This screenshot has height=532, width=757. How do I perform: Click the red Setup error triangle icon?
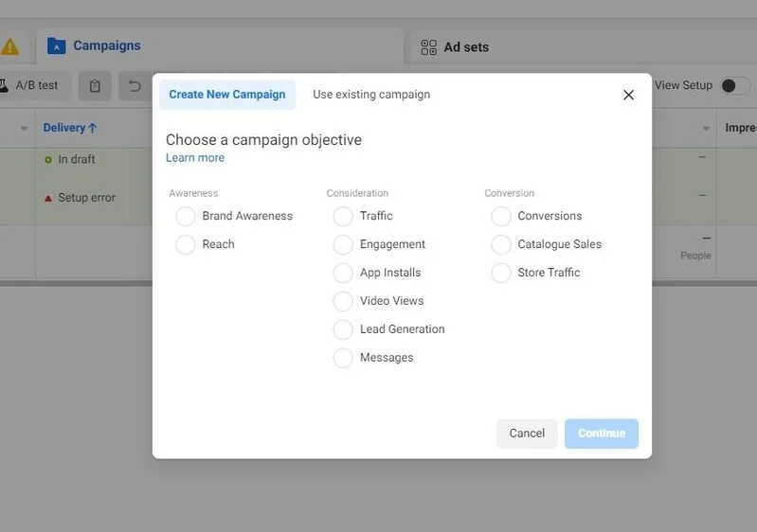click(48, 198)
